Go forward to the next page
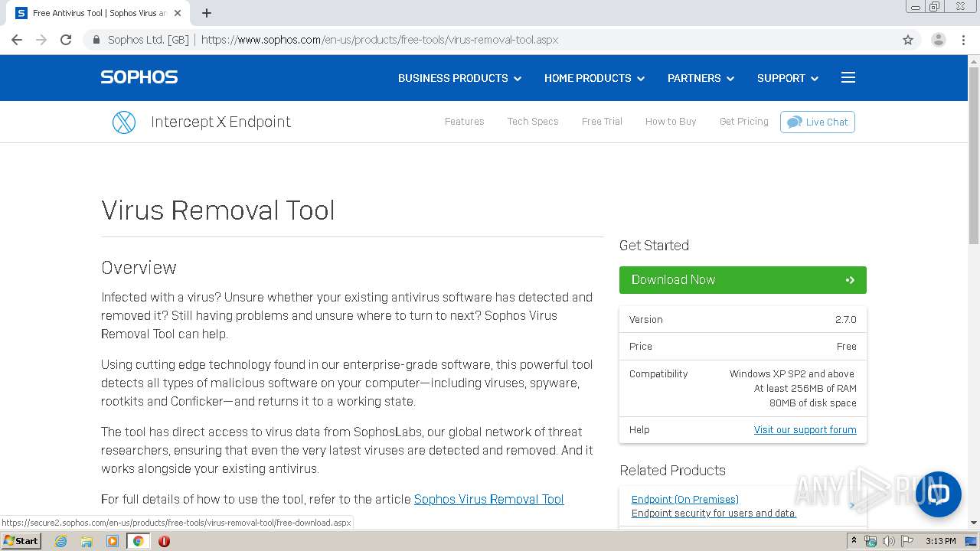Viewport: 980px width, 551px height. (x=41, y=40)
